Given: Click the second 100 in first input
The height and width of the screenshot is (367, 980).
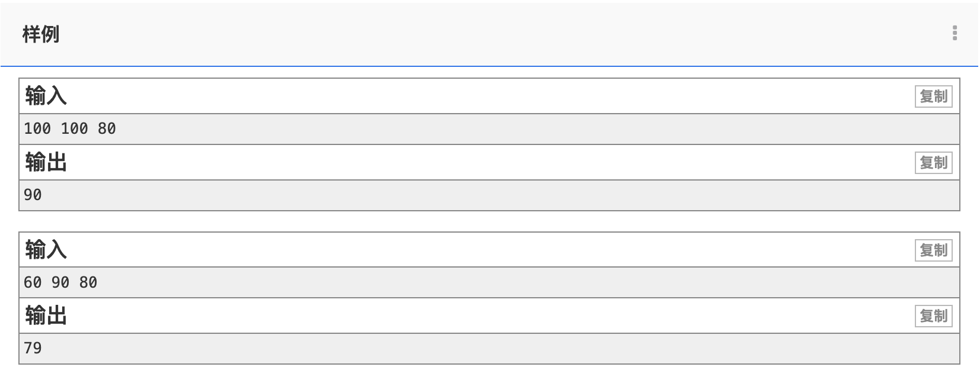Looking at the screenshot, I should tap(74, 128).
